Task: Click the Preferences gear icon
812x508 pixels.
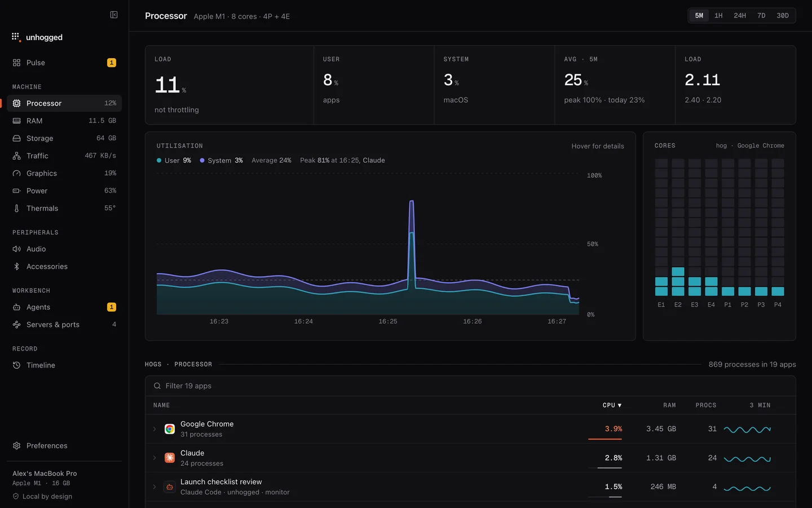Action: tap(16, 445)
